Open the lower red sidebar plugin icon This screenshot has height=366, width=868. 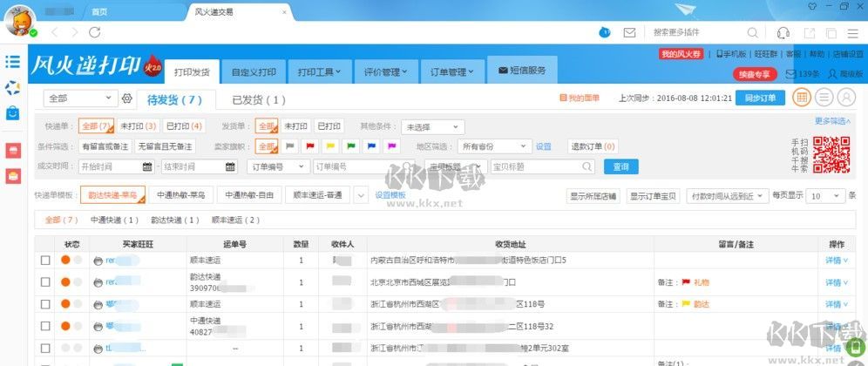[x=13, y=176]
